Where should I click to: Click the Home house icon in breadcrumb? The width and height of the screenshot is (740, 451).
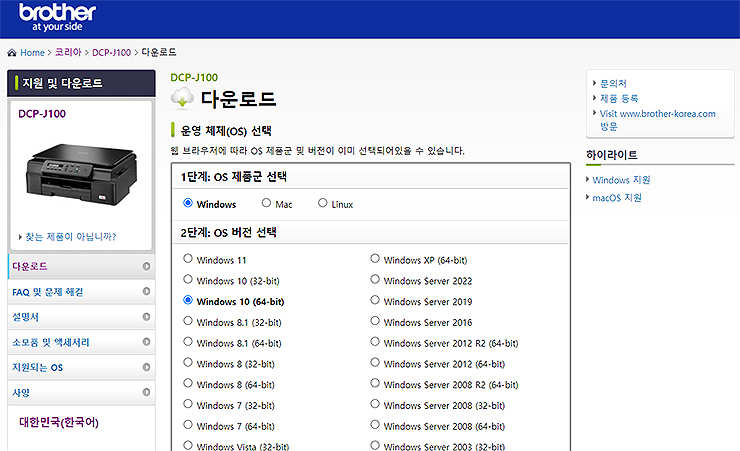(12, 52)
